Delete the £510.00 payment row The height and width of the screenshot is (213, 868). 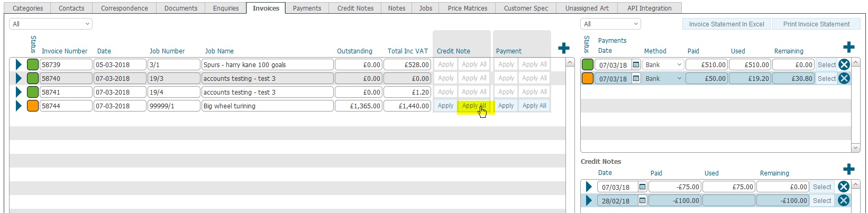[844, 64]
